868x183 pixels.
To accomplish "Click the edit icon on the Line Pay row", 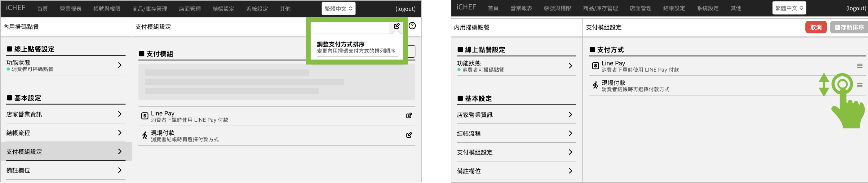I will click(409, 116).
